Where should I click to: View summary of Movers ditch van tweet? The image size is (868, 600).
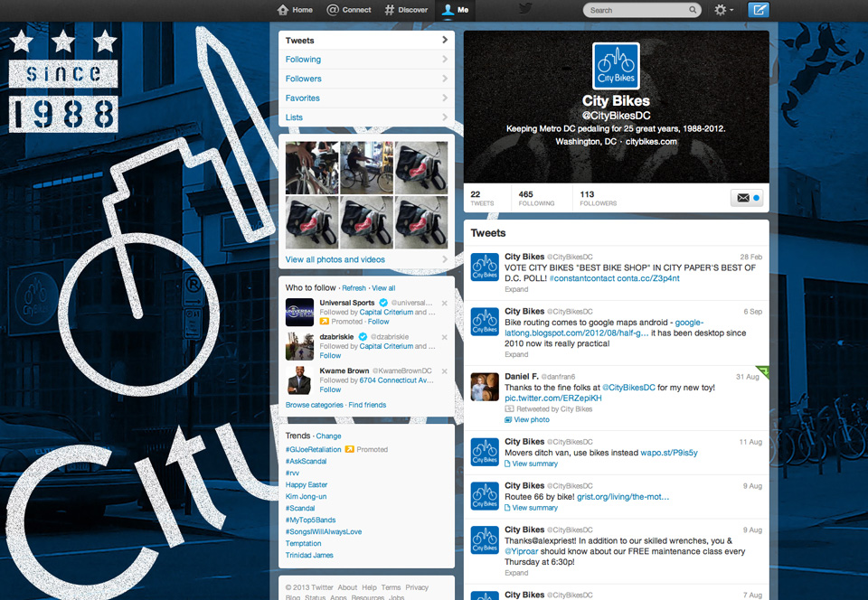click(532, 464)
